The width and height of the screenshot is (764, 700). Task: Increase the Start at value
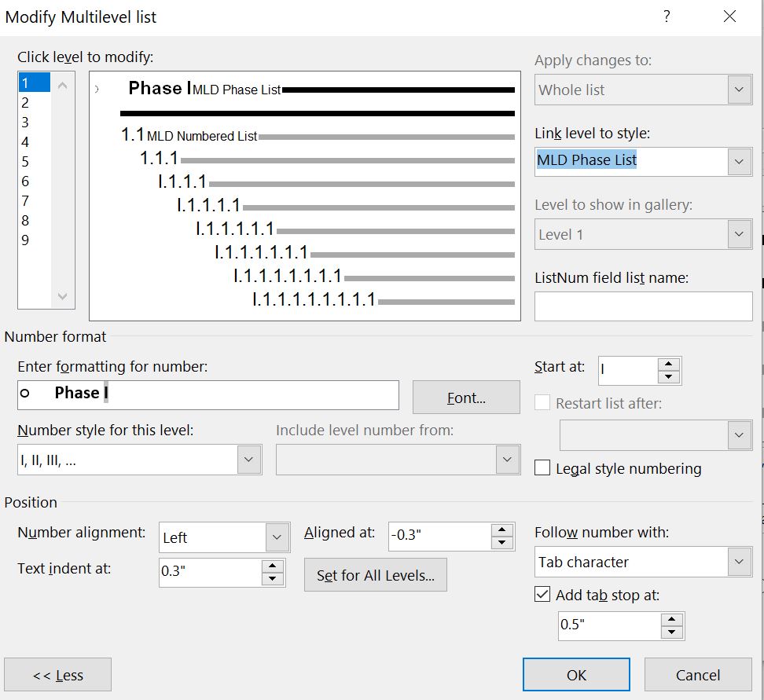tap(668, 364)
